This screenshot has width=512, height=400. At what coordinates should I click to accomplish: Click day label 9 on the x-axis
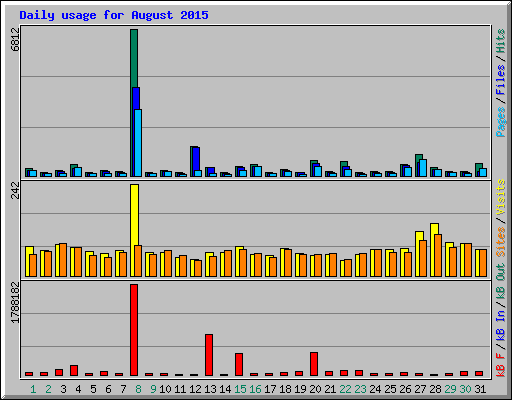click(153, 389)
